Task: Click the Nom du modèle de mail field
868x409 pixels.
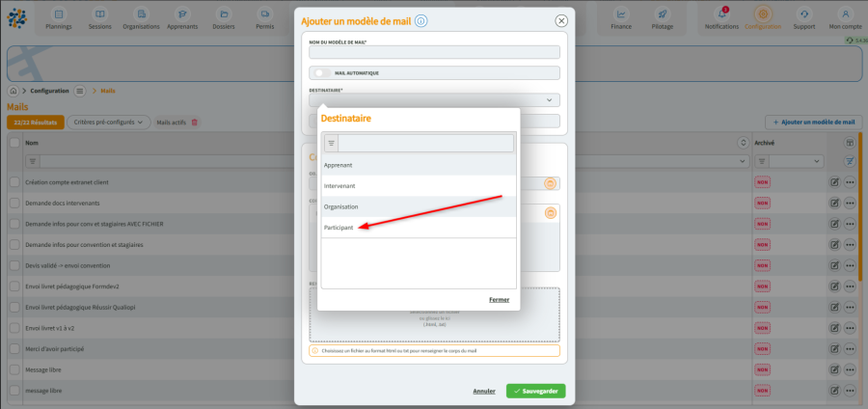Action: [x=434, y=53]
